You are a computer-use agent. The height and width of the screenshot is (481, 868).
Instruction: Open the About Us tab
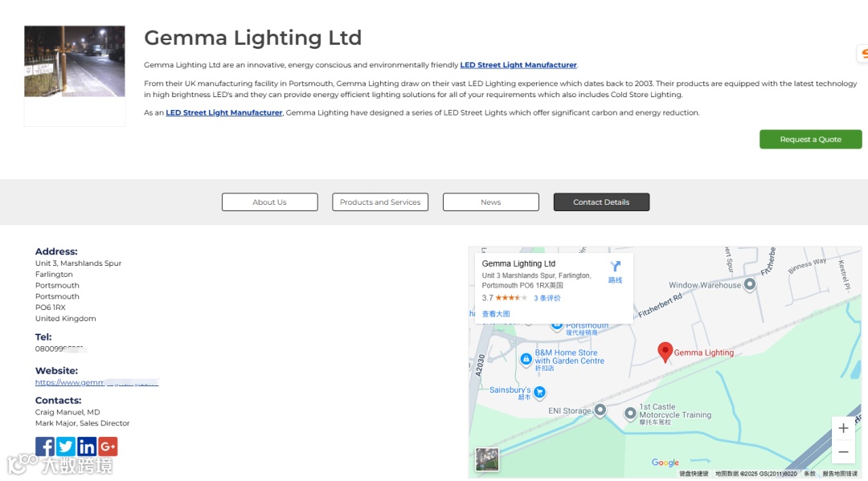[269, 202]
